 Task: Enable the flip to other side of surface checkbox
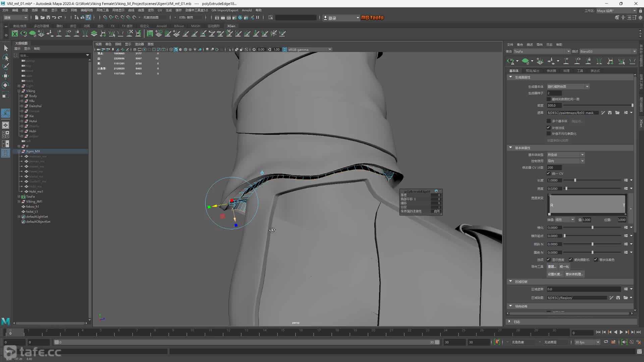coord(549,99)
